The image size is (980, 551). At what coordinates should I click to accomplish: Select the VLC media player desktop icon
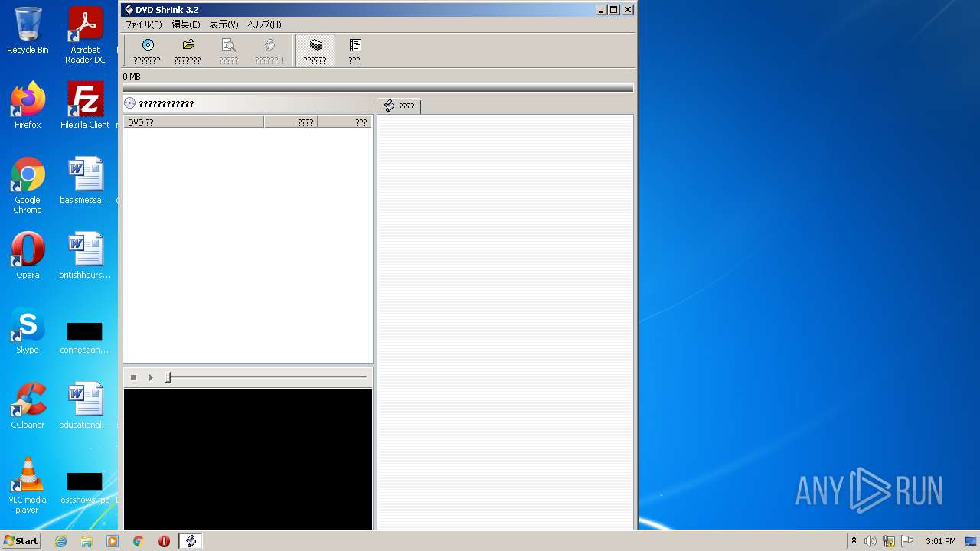coord(28,485)
